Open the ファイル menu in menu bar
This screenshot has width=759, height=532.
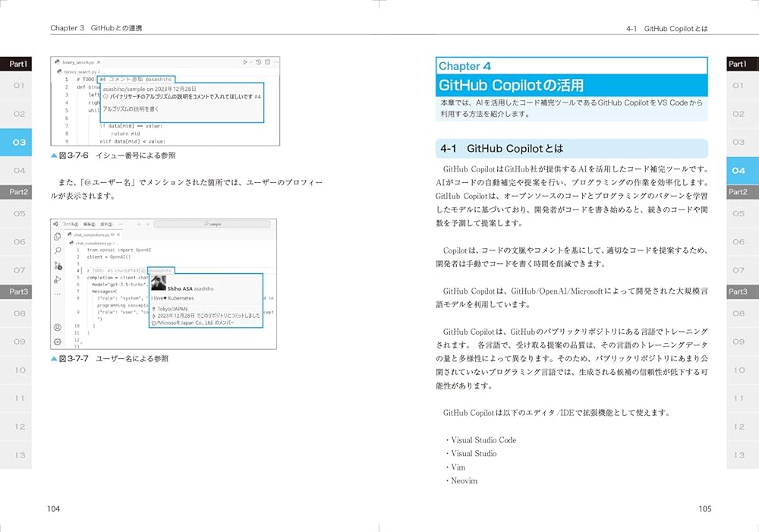[71, 225]
